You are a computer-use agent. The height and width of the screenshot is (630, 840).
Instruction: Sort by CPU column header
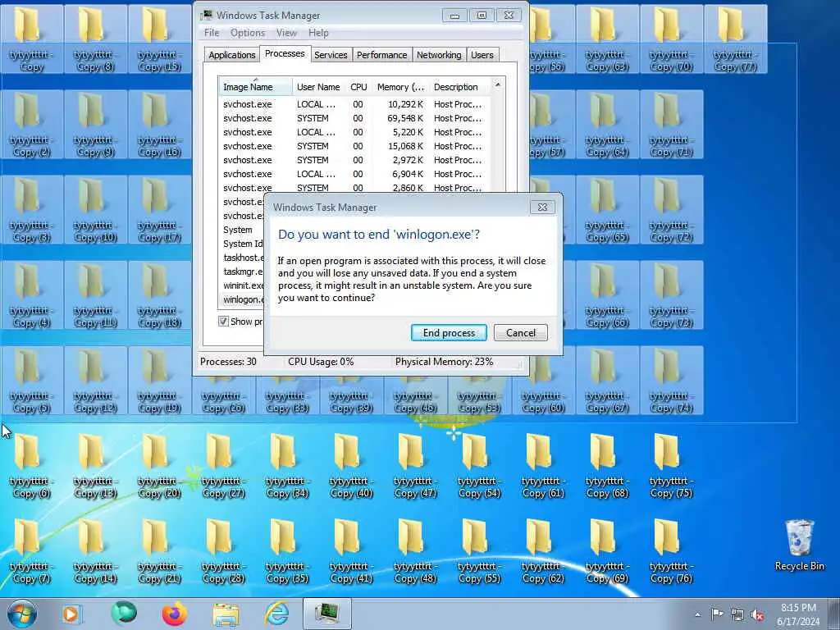[x=358, y=87]
